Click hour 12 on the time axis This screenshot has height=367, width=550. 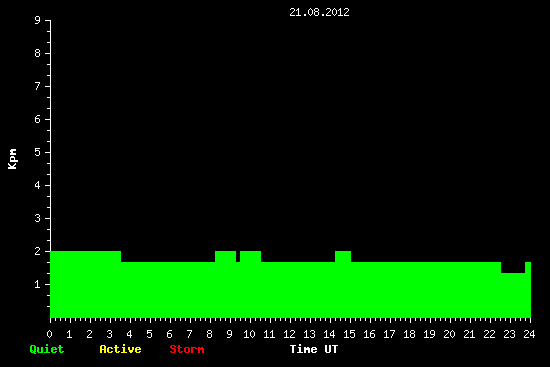tap(289, 334)
